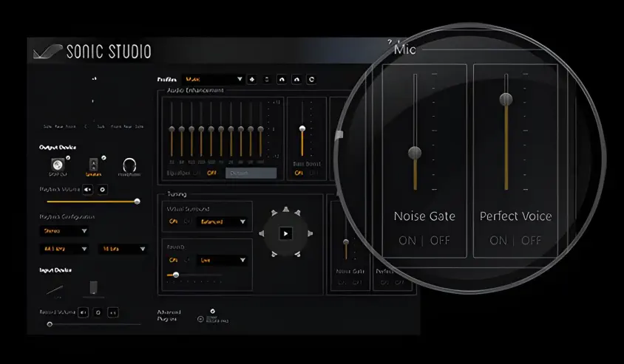Select the line-in input device icon
Image resolution: width=624 pixels, height=364 pixels.
click(55, 290)
